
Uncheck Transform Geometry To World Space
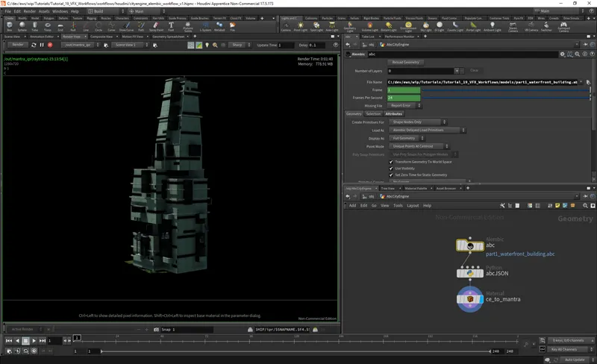tap(392, 161)
